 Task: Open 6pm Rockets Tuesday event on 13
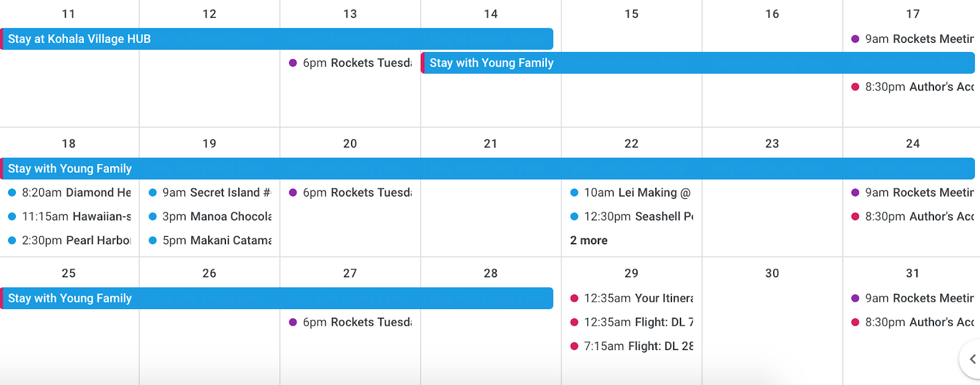pos(350,62)
